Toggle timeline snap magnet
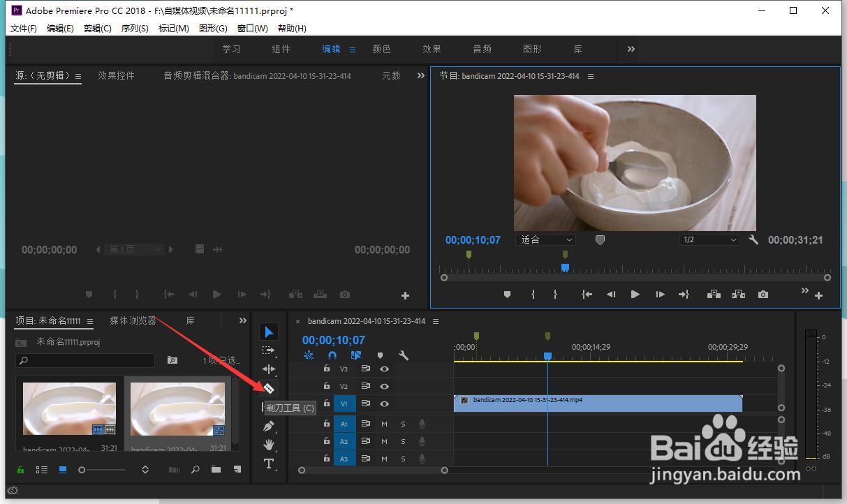This screenshot has height=504, width=847. 332,355
